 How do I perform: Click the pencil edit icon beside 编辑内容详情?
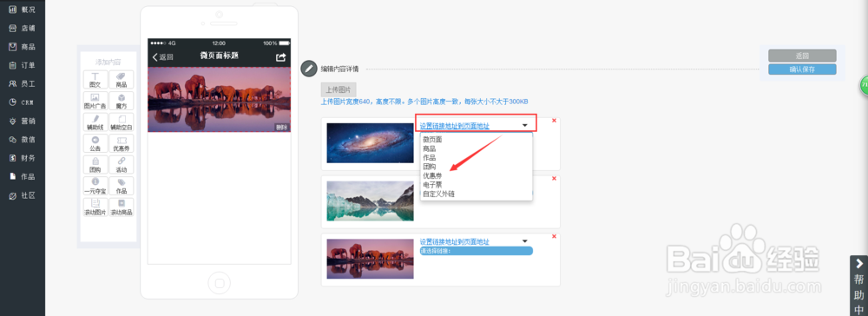click(308, 69)
